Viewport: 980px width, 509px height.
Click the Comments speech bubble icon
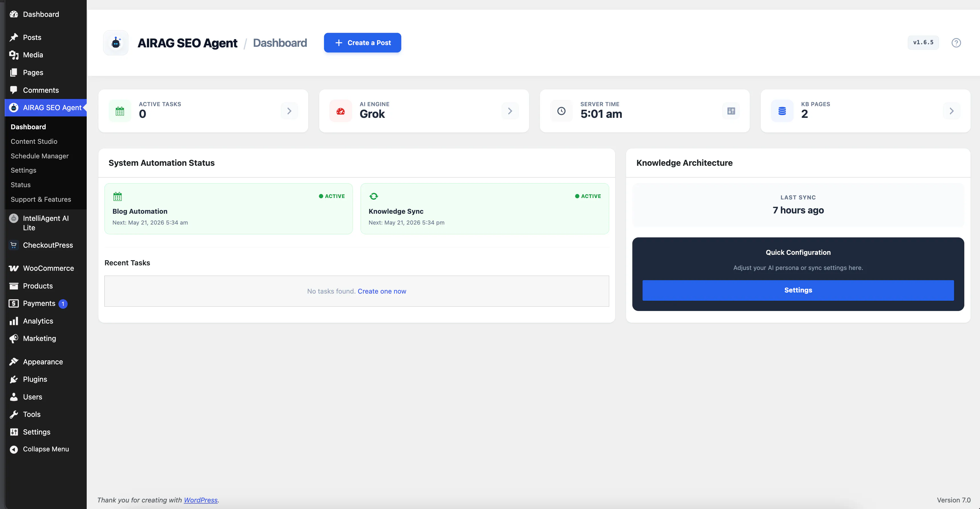(14, 90)
